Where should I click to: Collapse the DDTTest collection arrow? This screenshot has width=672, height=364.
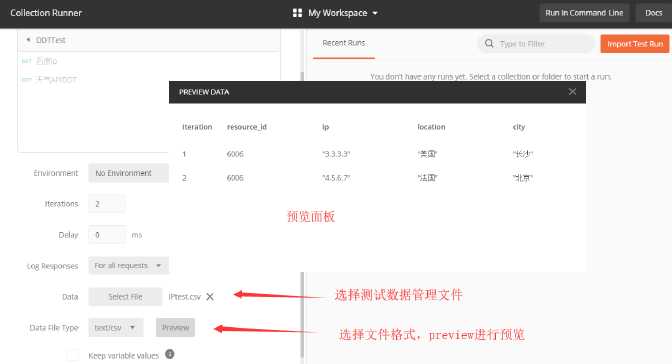tap(28, 40)
